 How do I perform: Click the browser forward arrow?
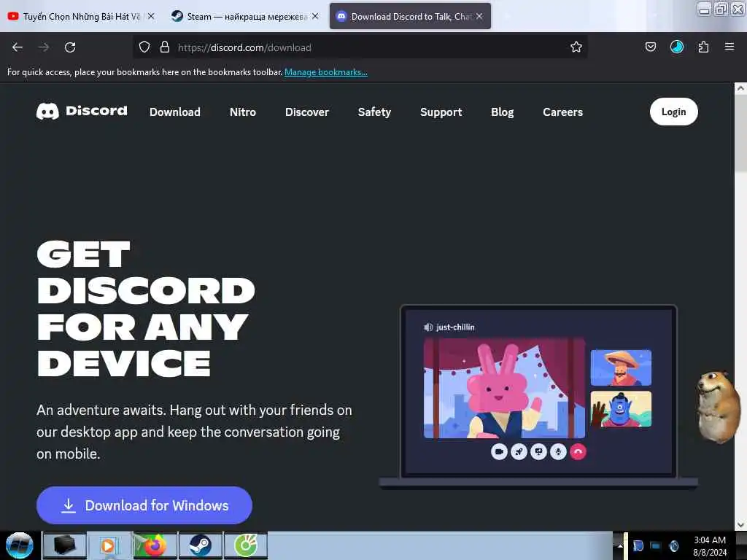44,47
